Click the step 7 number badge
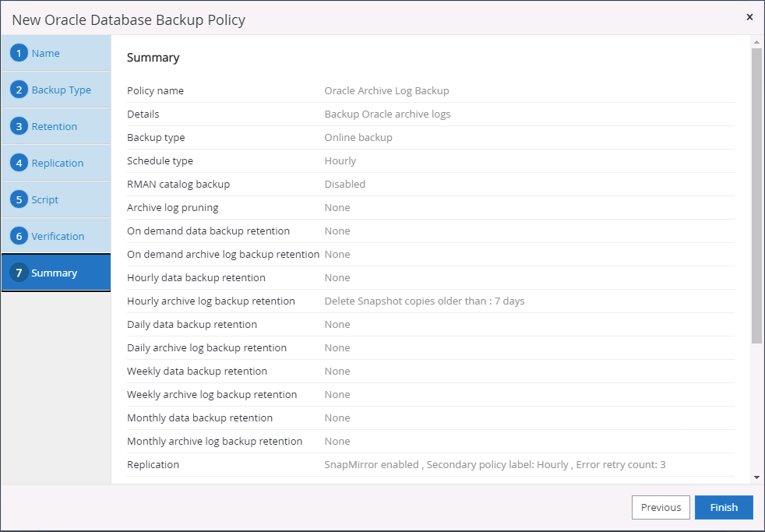Viewport: 765px width, 532px height. [19, 273]
